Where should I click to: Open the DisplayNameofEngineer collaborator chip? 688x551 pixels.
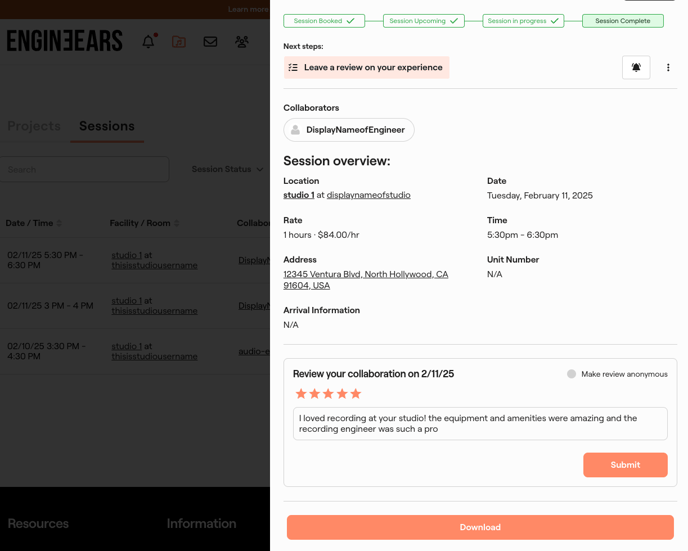click(349, 130)
